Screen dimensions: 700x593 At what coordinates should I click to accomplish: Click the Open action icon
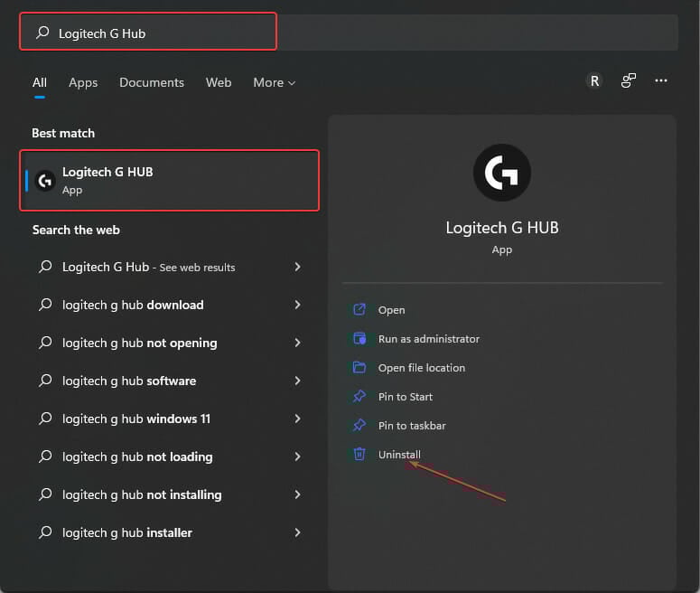(359, 309)
